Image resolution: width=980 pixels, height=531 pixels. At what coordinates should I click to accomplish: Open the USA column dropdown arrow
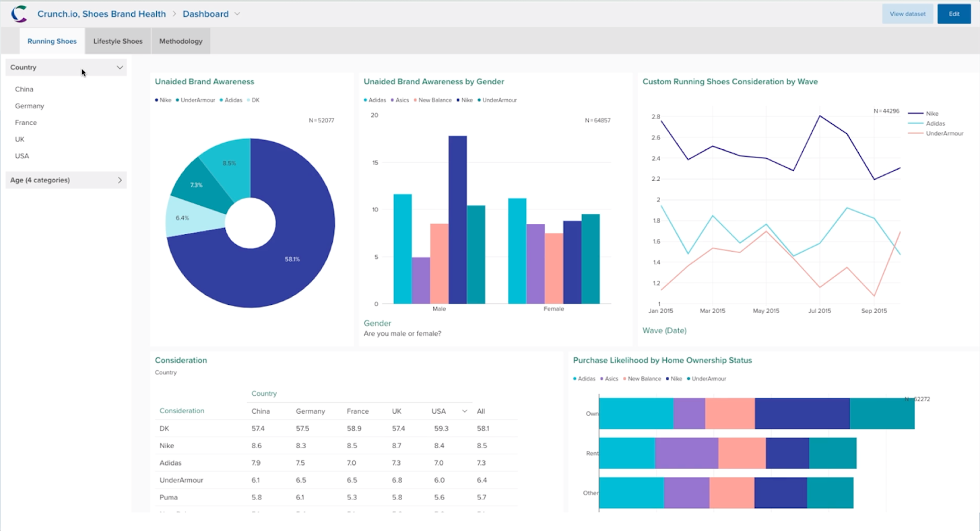tap(464, 411)
